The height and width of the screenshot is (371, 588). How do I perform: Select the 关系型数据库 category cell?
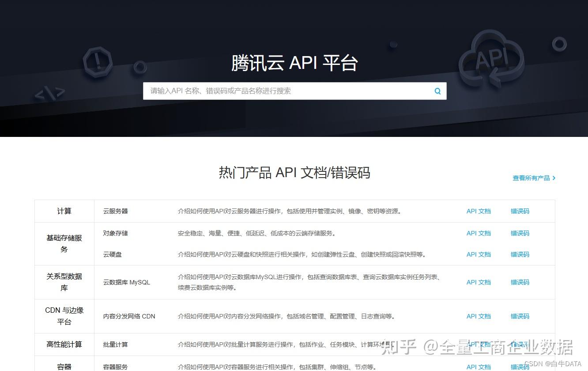64,282
